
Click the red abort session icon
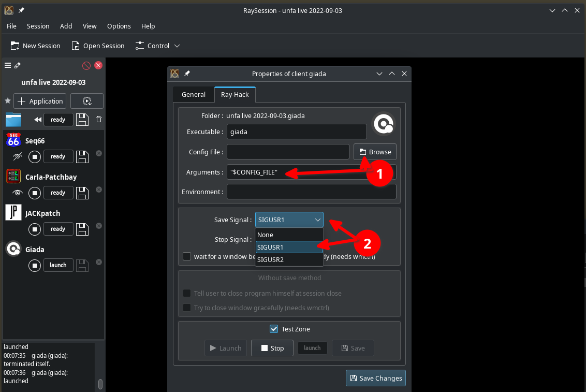(86, 66)
